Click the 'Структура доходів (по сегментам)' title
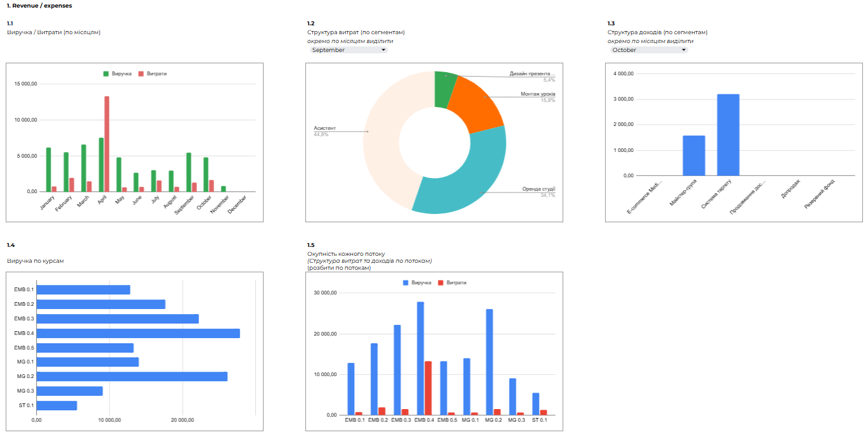868x442 pixels. pyautogui.click(x=658, y=32)
